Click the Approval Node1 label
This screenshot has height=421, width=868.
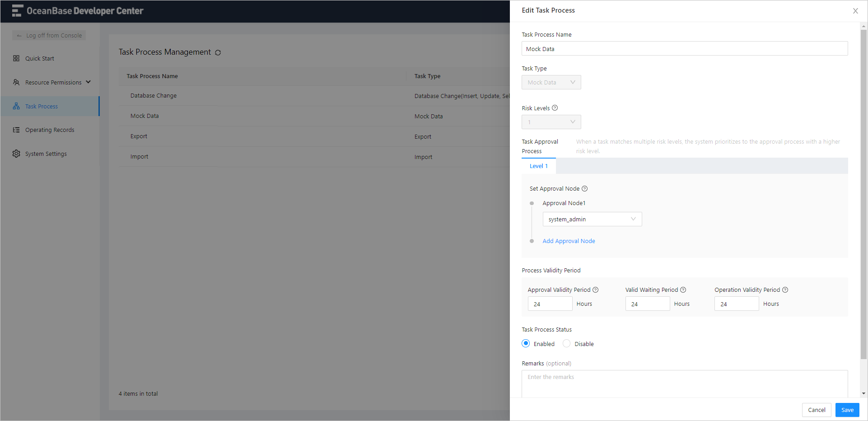click(564, 203)
